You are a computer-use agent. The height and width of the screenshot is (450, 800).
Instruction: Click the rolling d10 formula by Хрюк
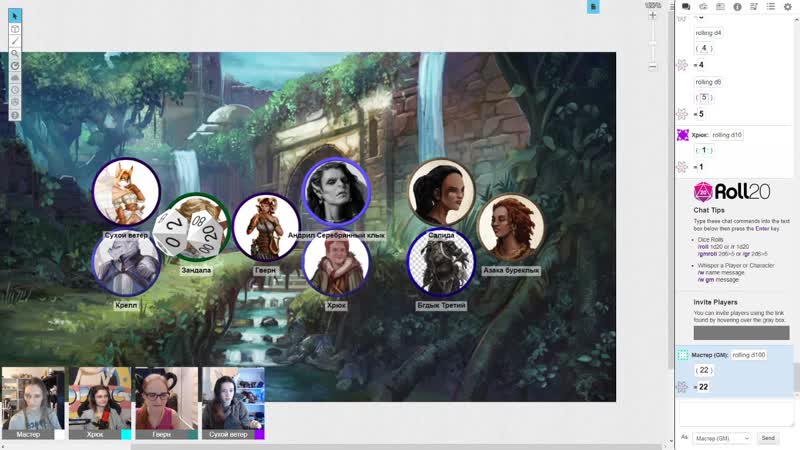click(x=727, y=135)
